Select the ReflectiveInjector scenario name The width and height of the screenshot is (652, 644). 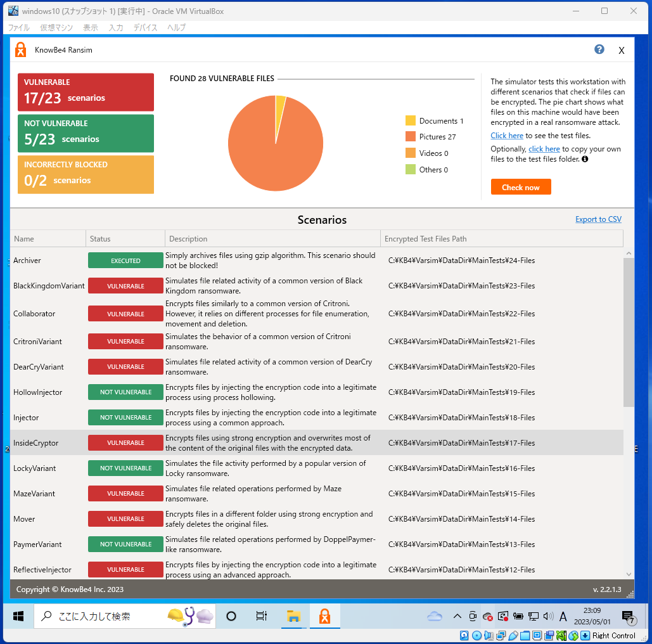pos(42,570)
